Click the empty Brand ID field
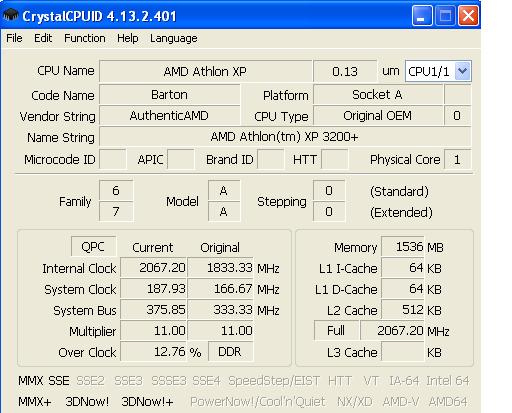This screenshot has height=413, width=512. coord(271,159)
